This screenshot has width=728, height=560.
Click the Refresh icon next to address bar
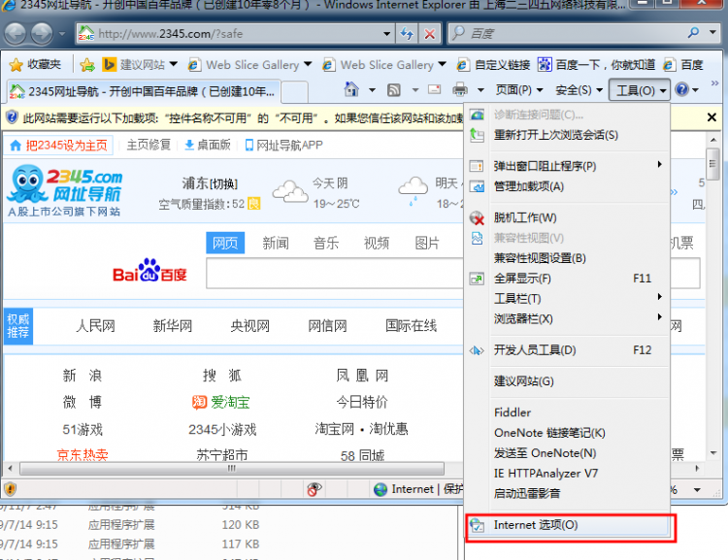pos(407,33)
